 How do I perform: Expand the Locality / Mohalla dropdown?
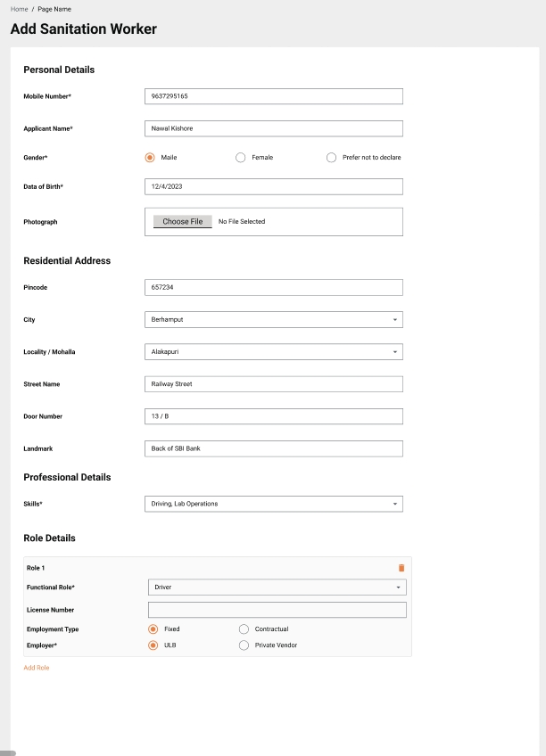tap(273, 352)
